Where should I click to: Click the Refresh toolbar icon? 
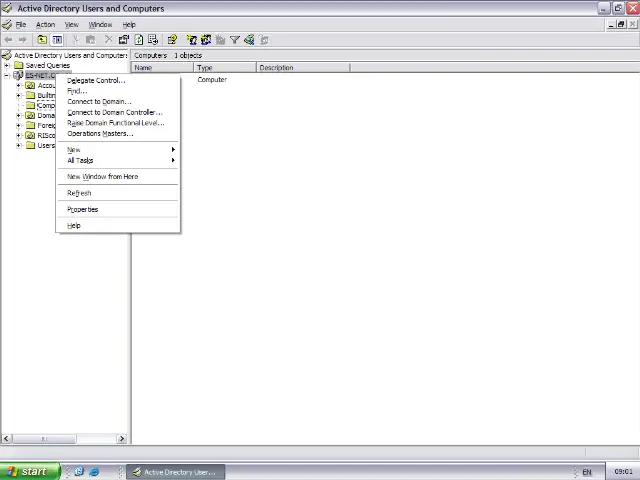click(x=139, y=40)
